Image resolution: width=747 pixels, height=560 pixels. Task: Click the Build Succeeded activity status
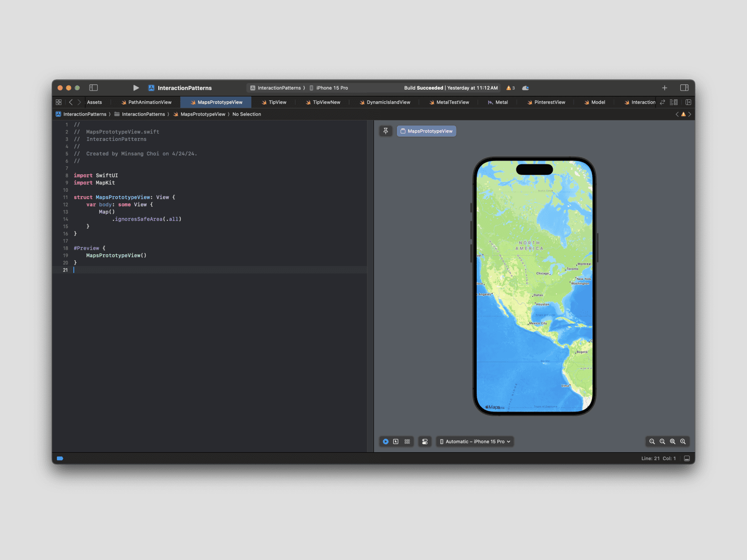point(451,88)
